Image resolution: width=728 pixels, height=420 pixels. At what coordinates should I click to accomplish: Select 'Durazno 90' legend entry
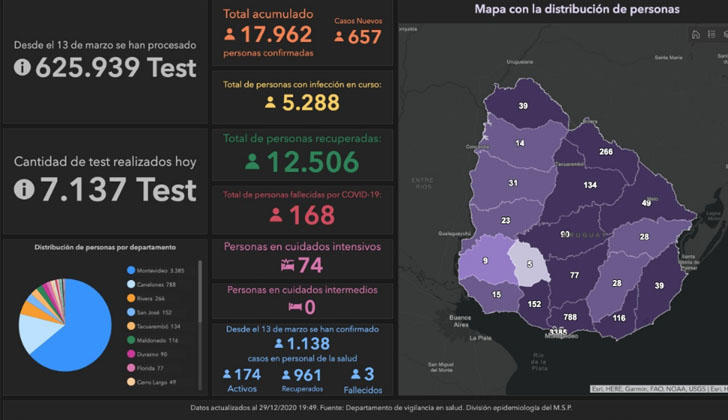tap(147, 354)
